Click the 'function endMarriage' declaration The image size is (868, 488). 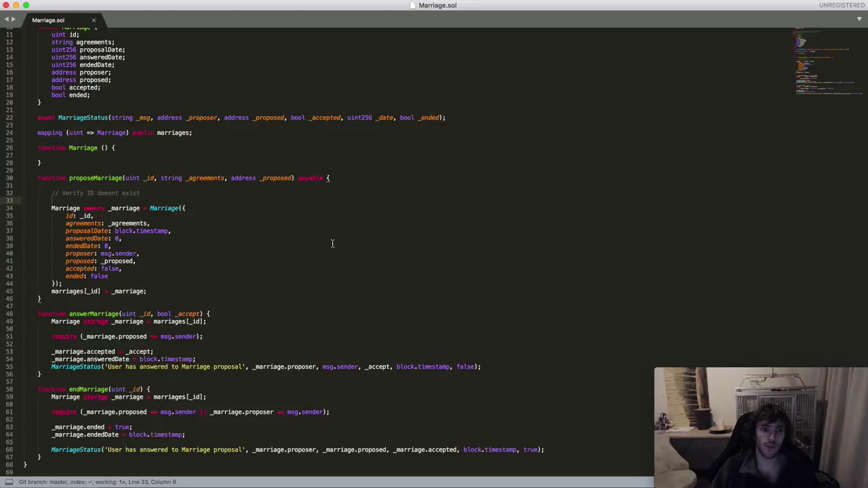[94, 389]
